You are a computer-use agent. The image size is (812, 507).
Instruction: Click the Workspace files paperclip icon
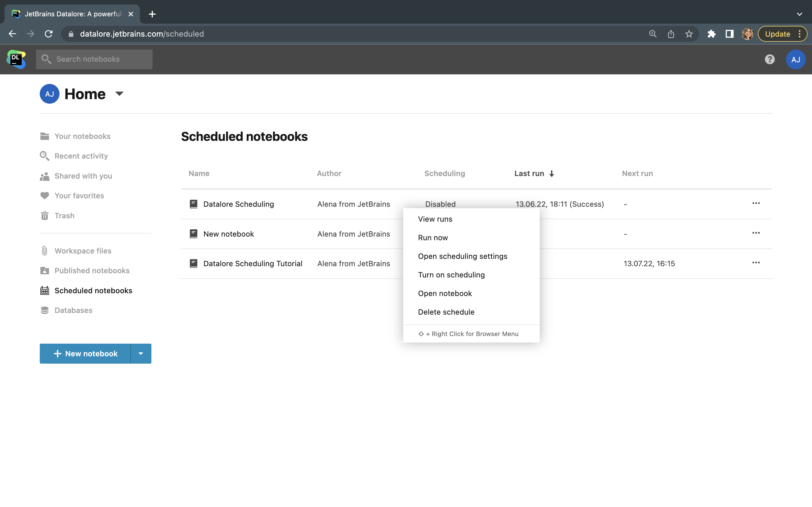[45, 251]
